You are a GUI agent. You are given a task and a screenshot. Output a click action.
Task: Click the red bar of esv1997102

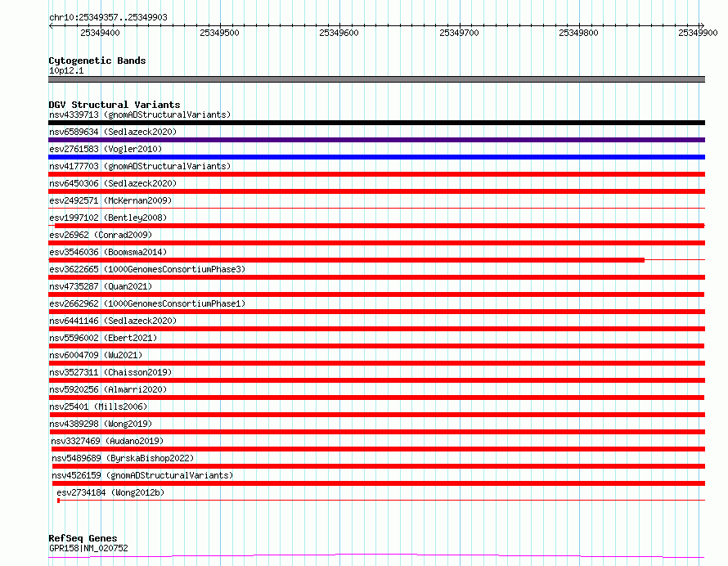click(380, 226)
